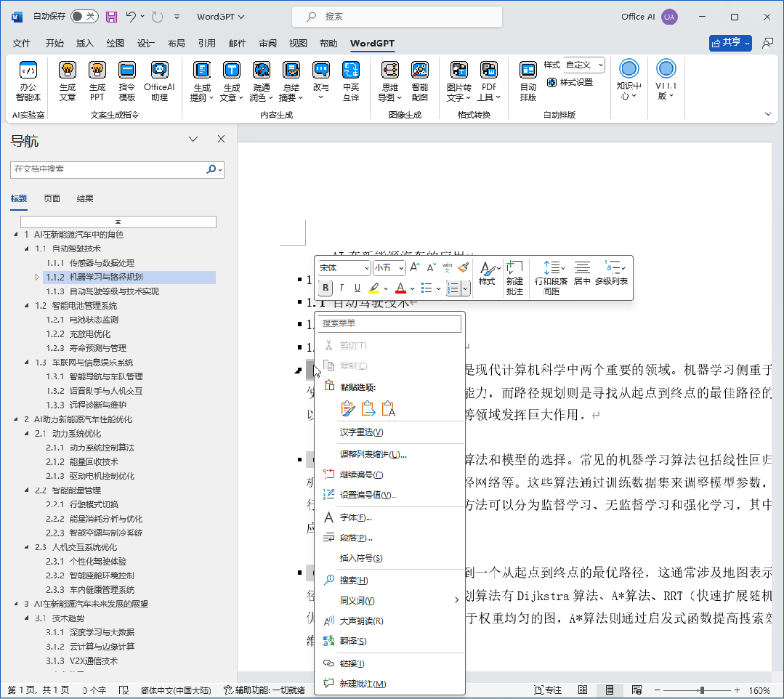
Task: Expand the 1.1.2 机器学习与路径规划 heading
Action: [38, 277]
